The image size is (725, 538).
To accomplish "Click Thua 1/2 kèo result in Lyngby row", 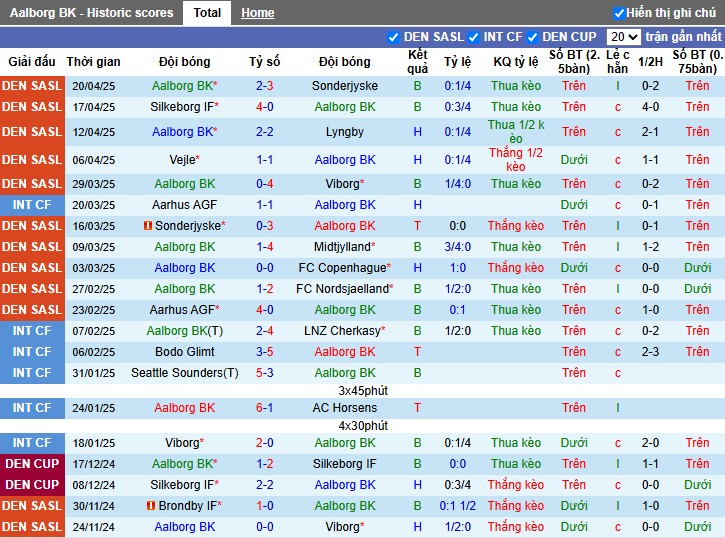I will coord(516,132).
